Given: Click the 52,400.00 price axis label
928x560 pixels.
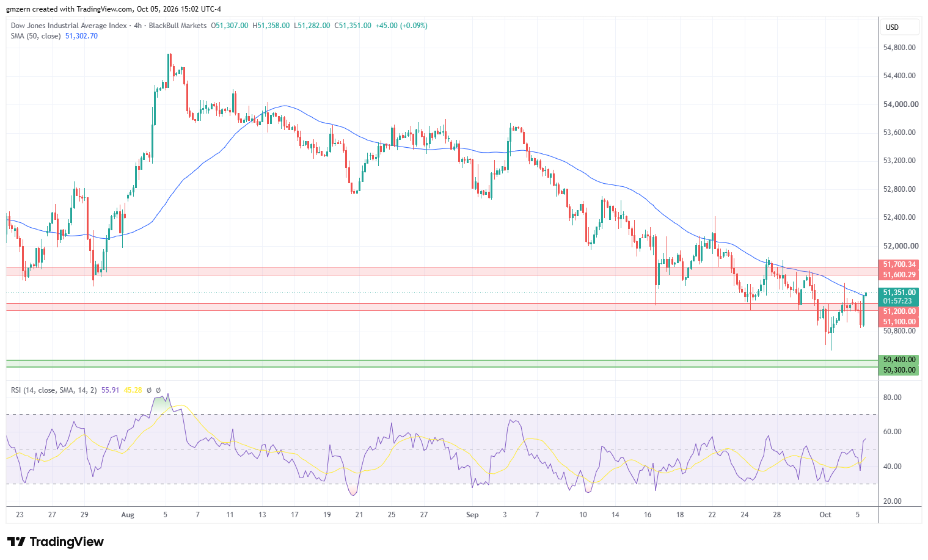Looking at the screenshot, I should [x=899, y=217].
